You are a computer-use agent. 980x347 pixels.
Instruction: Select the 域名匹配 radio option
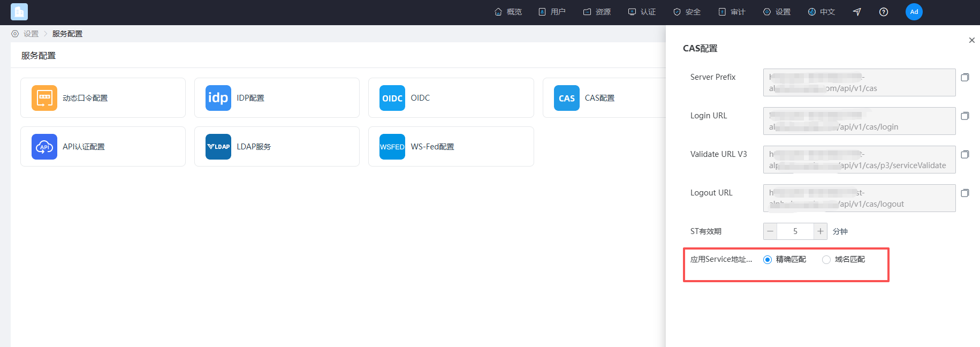826,260
